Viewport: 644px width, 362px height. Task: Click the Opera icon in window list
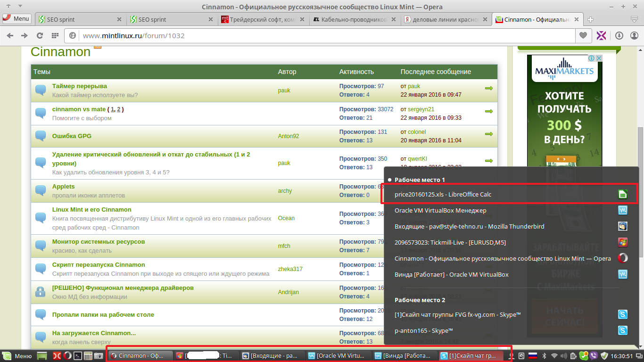point(623,258)
